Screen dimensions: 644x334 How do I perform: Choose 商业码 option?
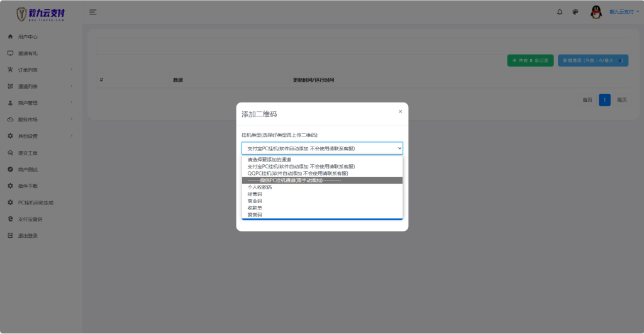click(322, 201)
